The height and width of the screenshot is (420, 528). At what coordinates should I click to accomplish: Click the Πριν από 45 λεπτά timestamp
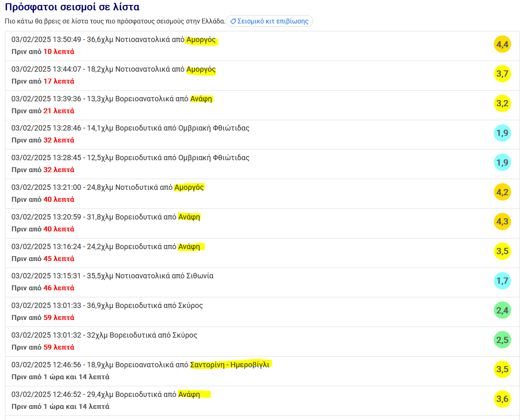coord(43,259)
